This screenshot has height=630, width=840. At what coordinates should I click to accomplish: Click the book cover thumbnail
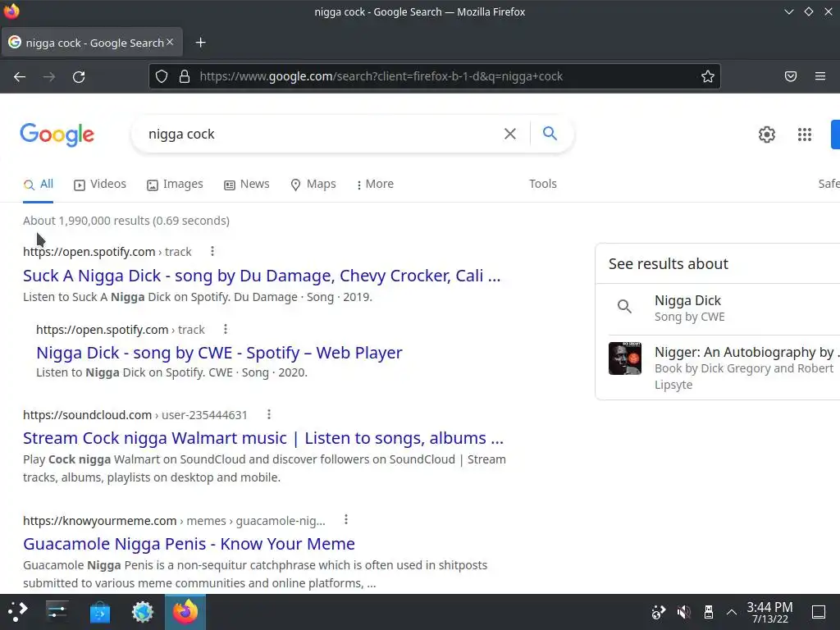(624, 358)
